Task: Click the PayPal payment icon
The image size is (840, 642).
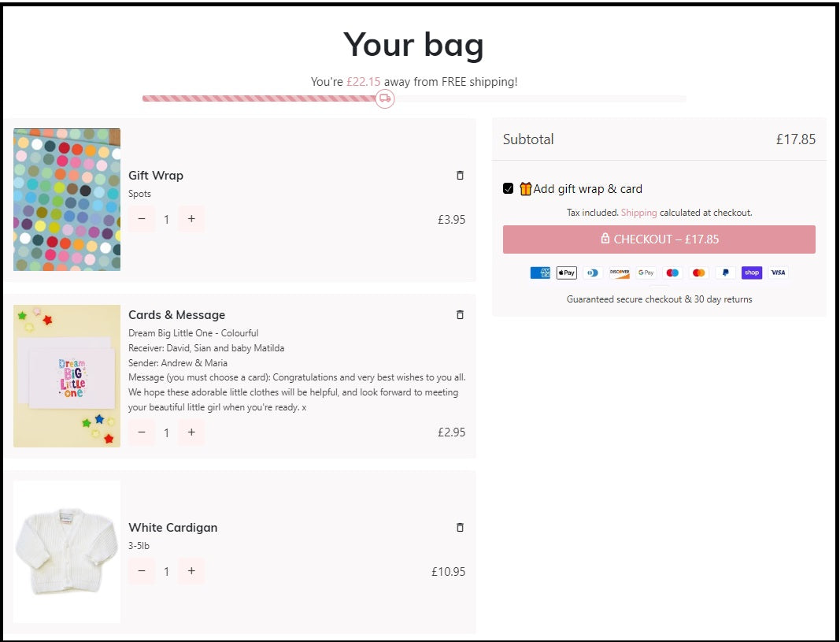Action: (725, 273)
